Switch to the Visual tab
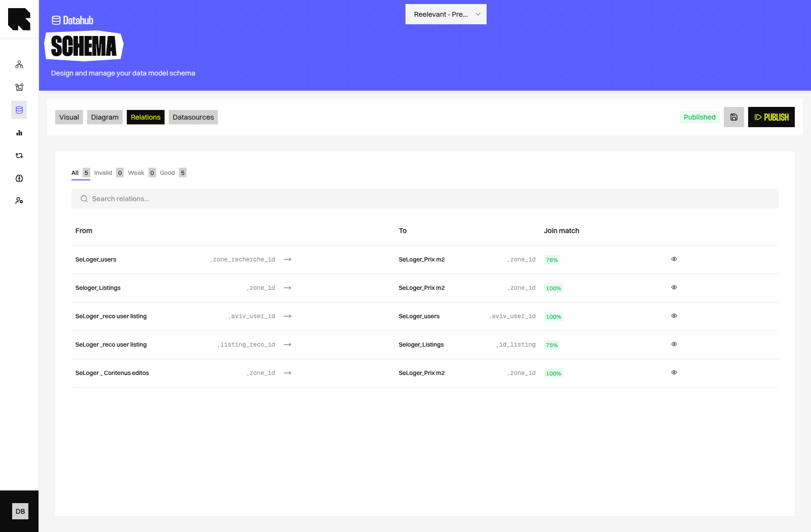The width and height of the screenshot is (811, 532). point(69,117)
